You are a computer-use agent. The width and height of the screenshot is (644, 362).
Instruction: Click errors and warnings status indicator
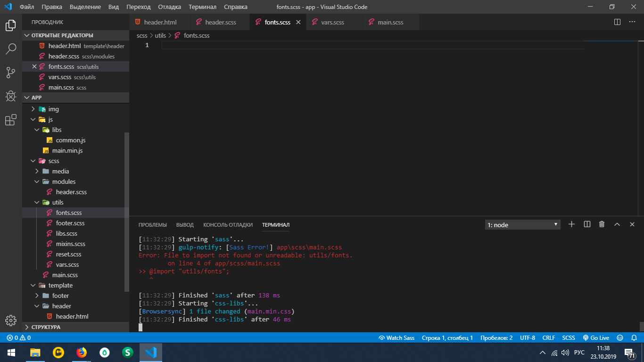click(x=19, y=337)
